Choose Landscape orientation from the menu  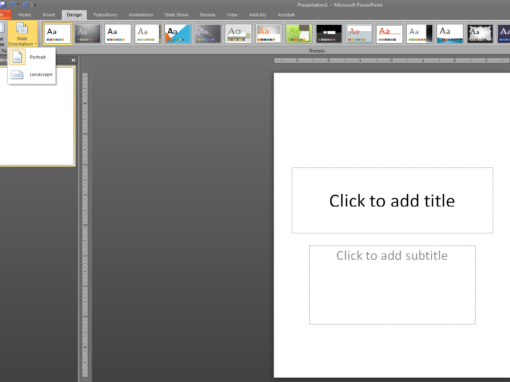[32, 74]
